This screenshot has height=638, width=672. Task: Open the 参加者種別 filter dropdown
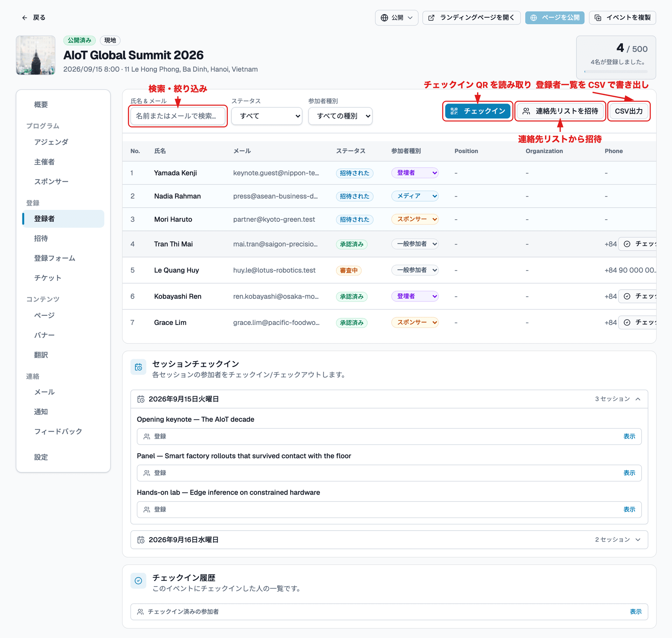(340, 116)
